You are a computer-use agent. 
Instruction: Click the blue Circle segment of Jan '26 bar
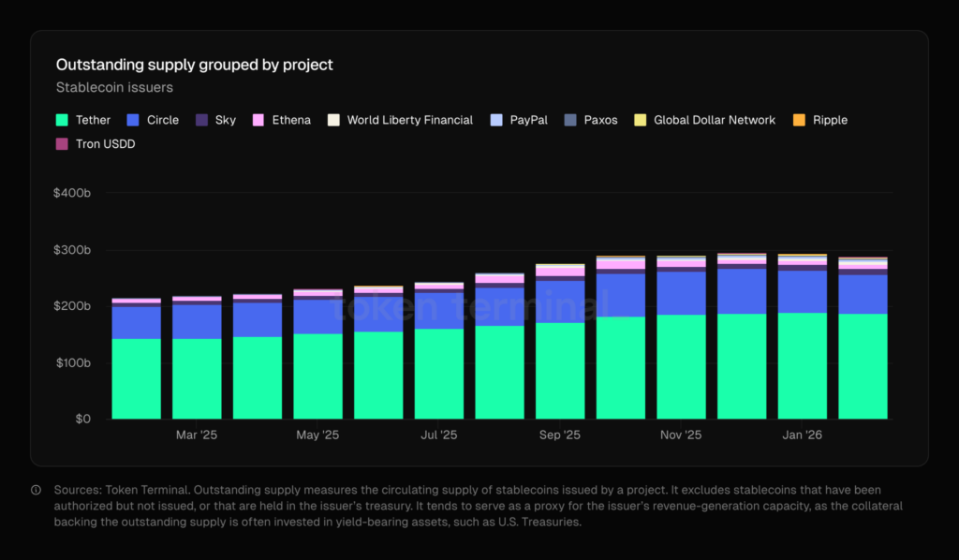click(x=803, y=291)
